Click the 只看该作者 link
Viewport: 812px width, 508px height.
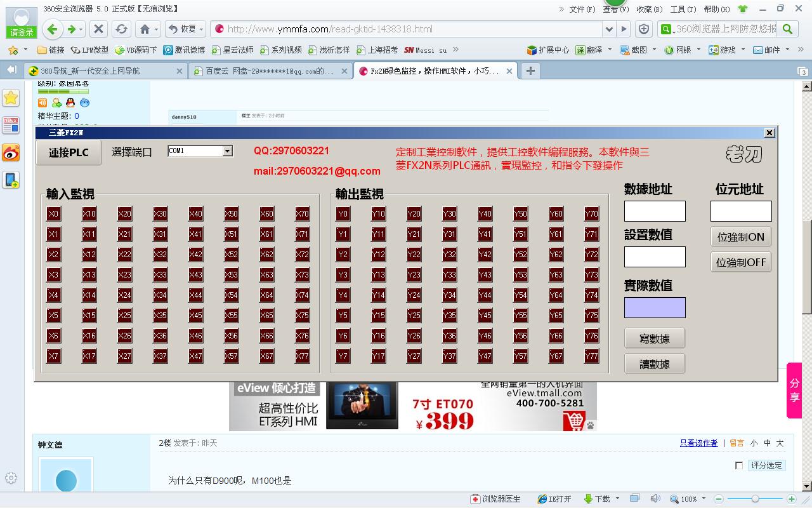(x=698, y=443)
